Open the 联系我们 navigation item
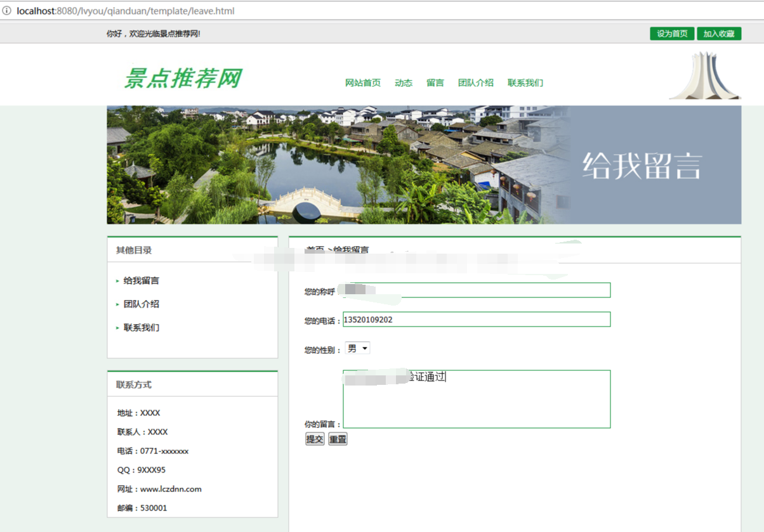The height and width of the screenshot is (532, 764). click(x=525, y=83)
